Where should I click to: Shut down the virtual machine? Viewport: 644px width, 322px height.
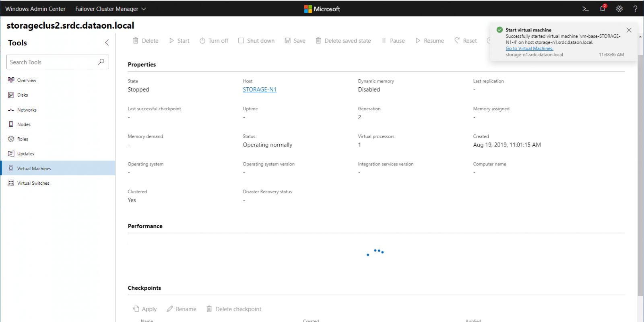pyautogui.click(x=256, y=41)
